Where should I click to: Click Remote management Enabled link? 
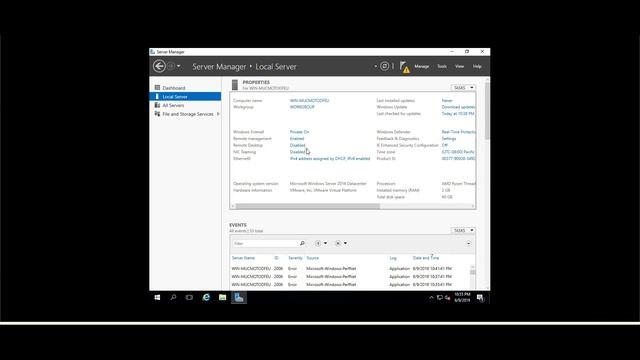(x=297, y=139)
